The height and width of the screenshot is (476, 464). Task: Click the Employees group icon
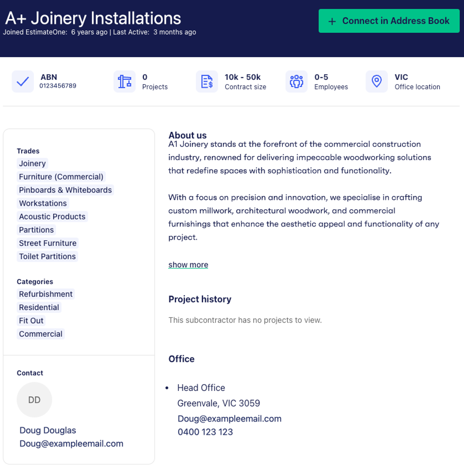pos(296,82)
